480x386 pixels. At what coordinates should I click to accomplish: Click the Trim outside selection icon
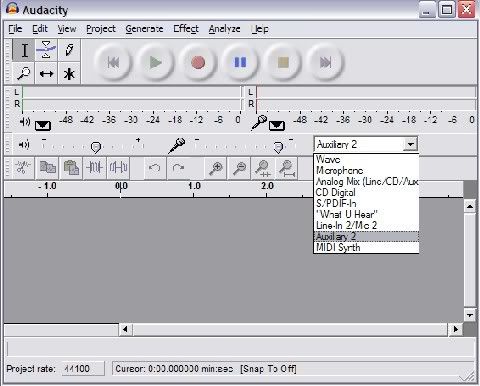click(95, 167)
